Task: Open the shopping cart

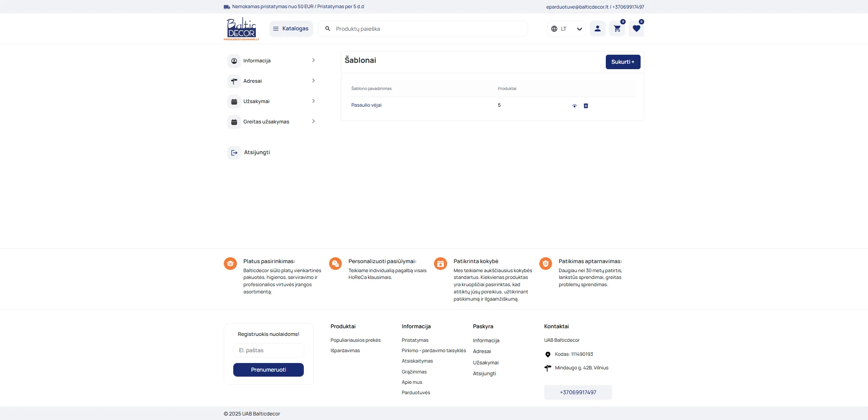Action: pos(617,28)
